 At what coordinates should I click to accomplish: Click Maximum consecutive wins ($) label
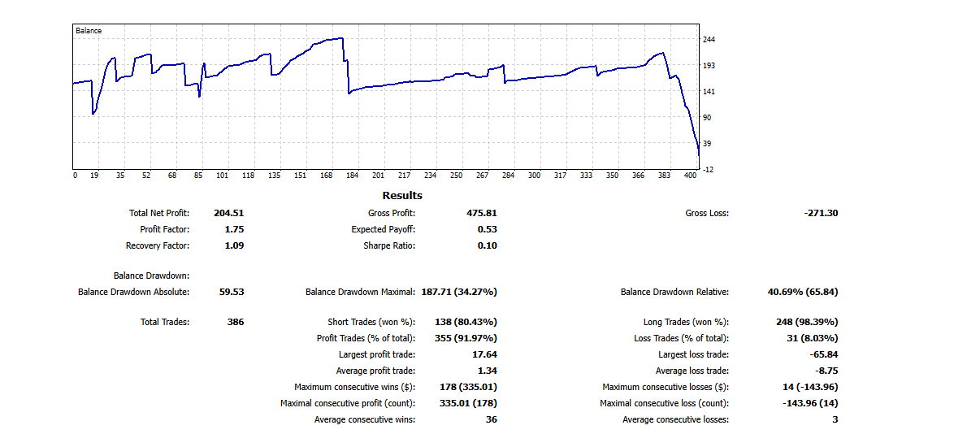[355, 388]
